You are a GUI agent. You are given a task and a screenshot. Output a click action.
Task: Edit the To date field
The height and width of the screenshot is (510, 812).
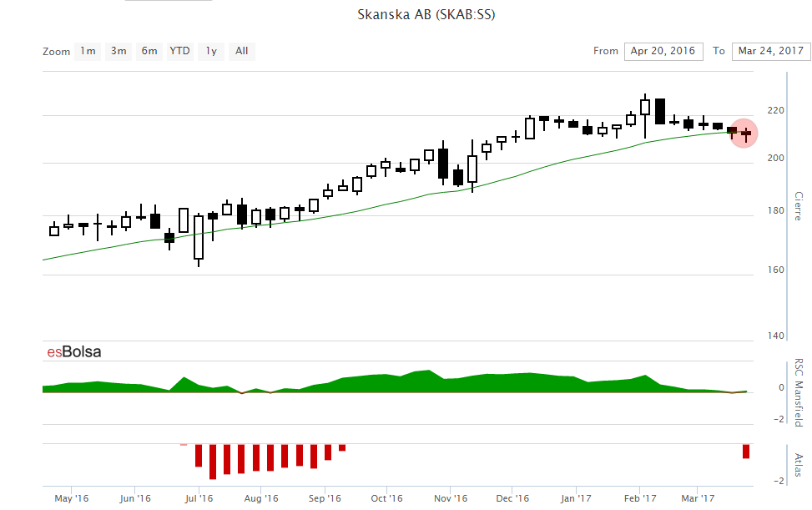pos(771,51)
